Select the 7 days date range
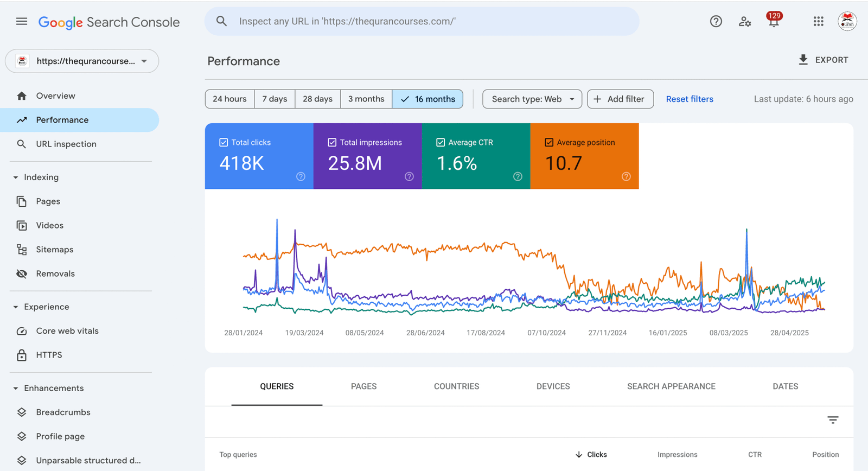Image resolution: width=868 pixels, height=471 pixels. [275, 99]
